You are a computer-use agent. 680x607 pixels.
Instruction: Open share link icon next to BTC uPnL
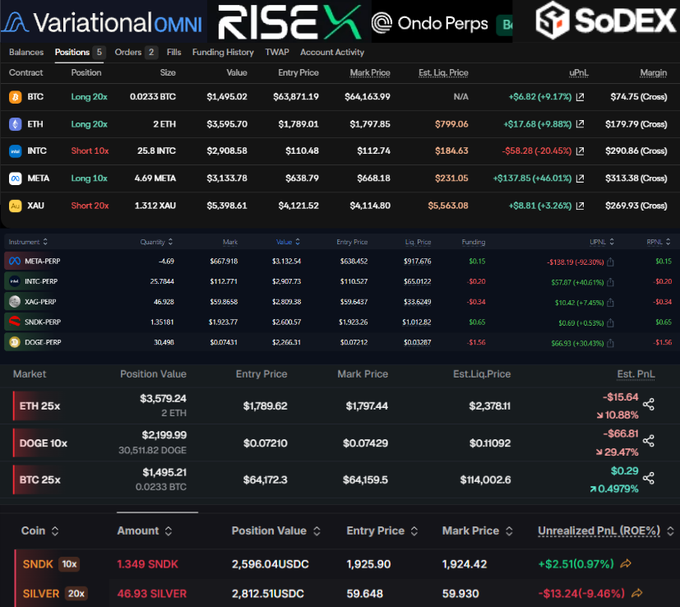[580, 97]
